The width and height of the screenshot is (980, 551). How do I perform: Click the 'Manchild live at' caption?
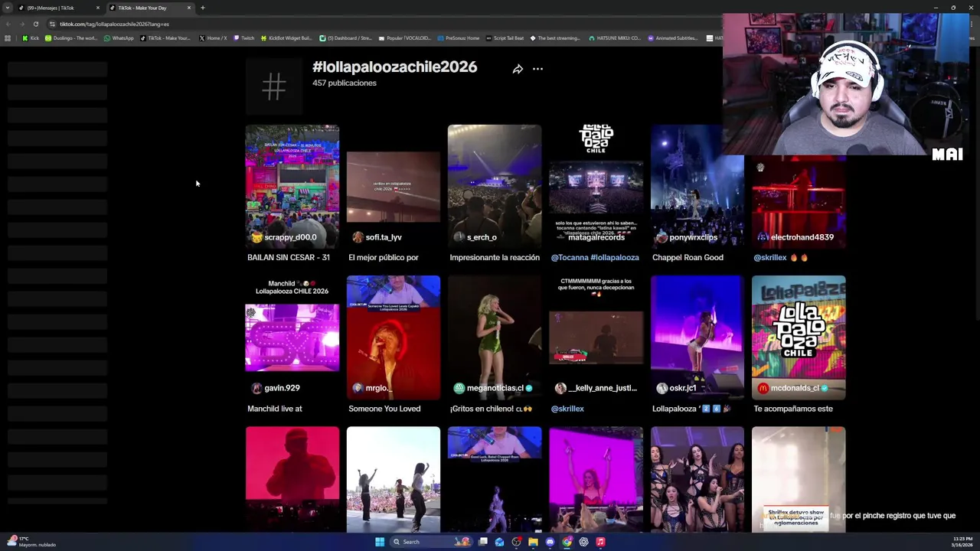pyautogui.click(x=275, y=409)
